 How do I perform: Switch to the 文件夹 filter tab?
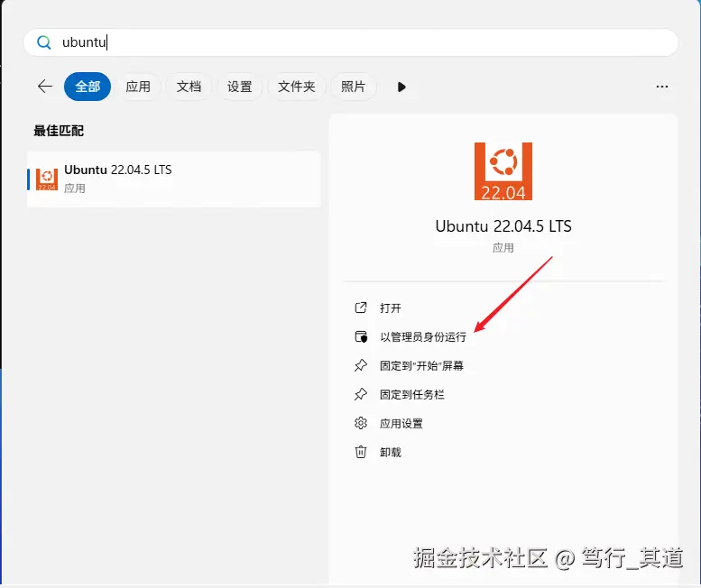coord(297,87)
